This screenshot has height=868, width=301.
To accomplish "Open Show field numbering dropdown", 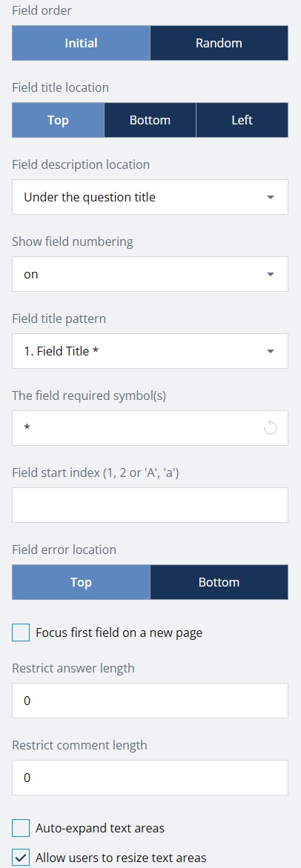I will pyautogui.click(x=150, y=274).
